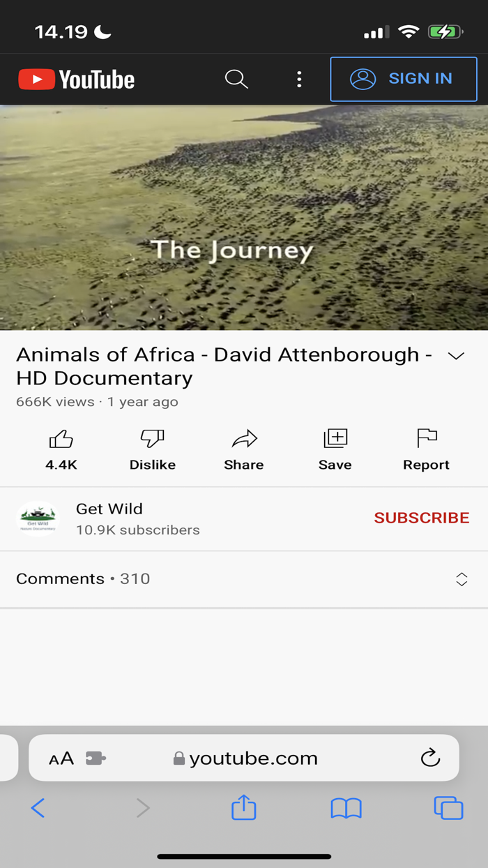Subscribe to the Get Wild channel

pos(421,518)
